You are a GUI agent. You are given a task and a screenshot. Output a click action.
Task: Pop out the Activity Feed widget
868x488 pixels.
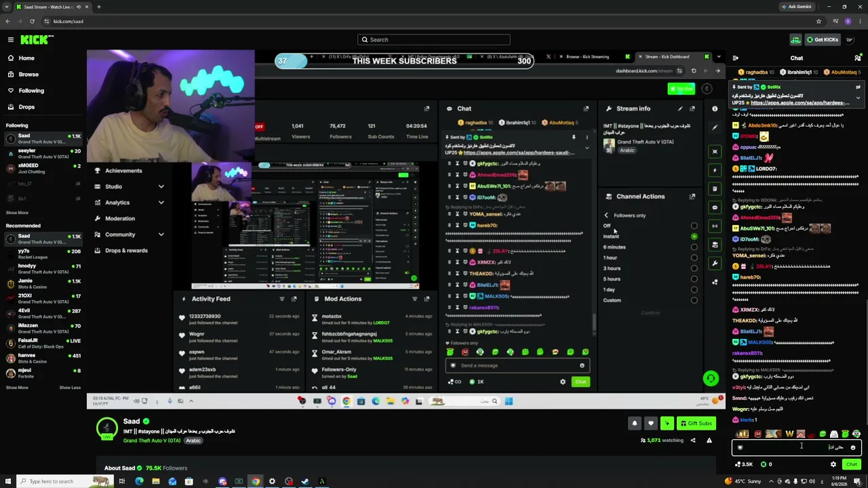tap(294, 299)
